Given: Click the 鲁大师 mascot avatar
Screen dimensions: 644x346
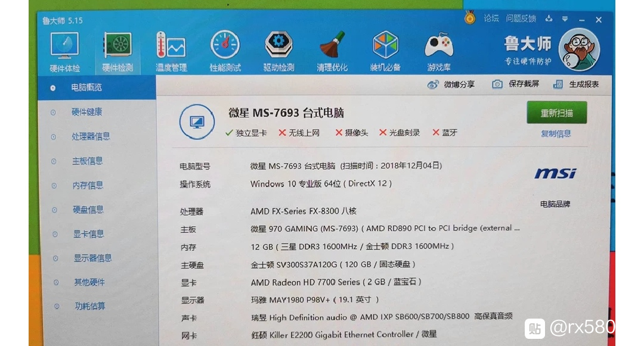Looking at the screenshot, I should (579, 49).
